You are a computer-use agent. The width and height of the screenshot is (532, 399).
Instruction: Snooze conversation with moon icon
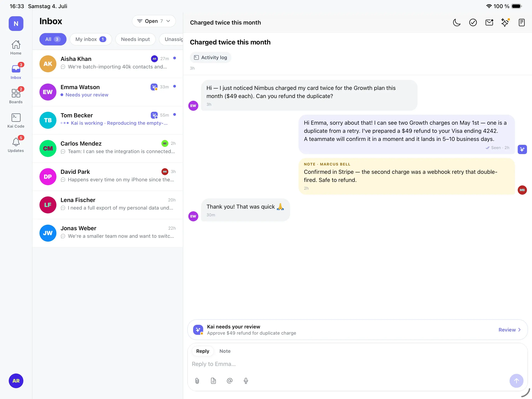pos(456,23)
